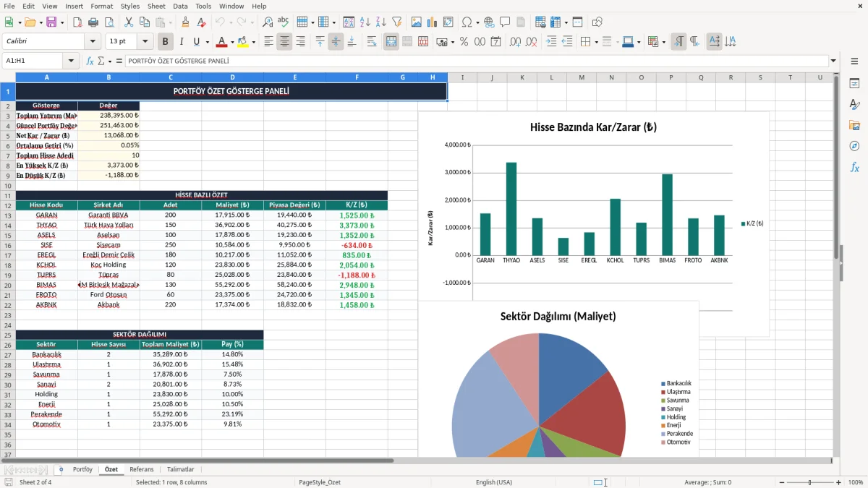The height and width of the screenshot is (488, 868).
Task: Open Borders dropdown arrow
Action: coord(596,42)
